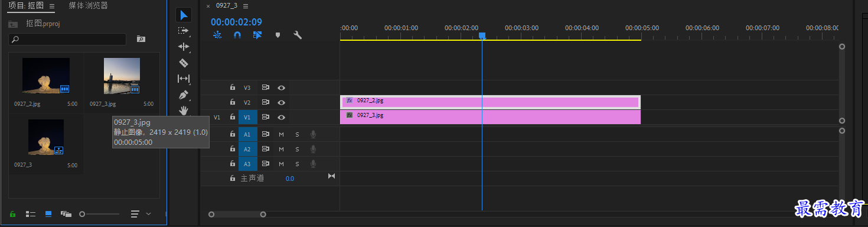
Task: Add a marker to the timeline
Action: (278, 35)
